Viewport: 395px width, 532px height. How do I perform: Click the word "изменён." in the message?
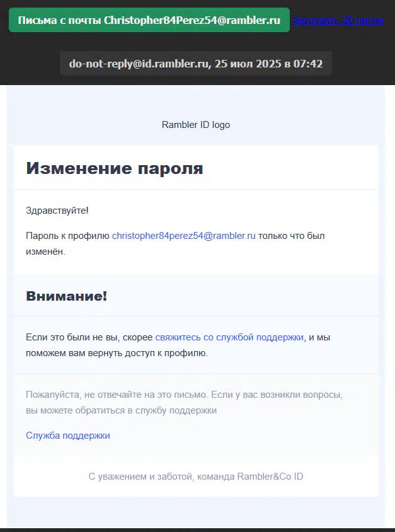(45, 252)
